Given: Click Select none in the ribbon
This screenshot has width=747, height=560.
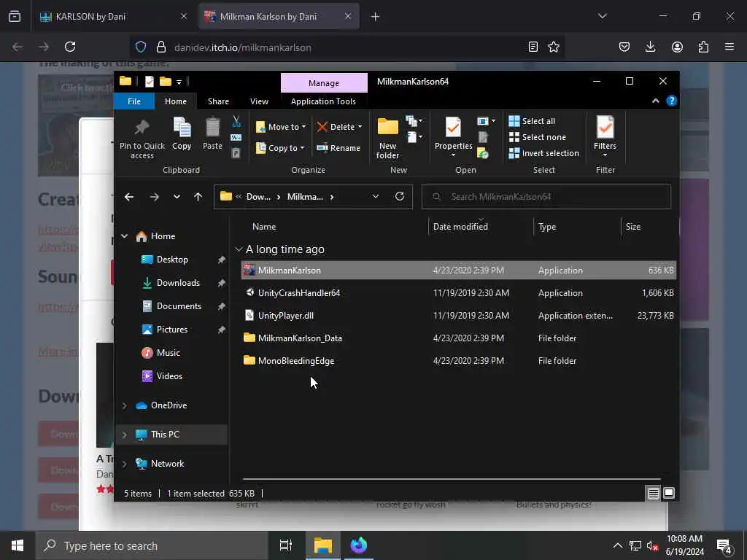Looking at the screenshot, I should 537,137.
